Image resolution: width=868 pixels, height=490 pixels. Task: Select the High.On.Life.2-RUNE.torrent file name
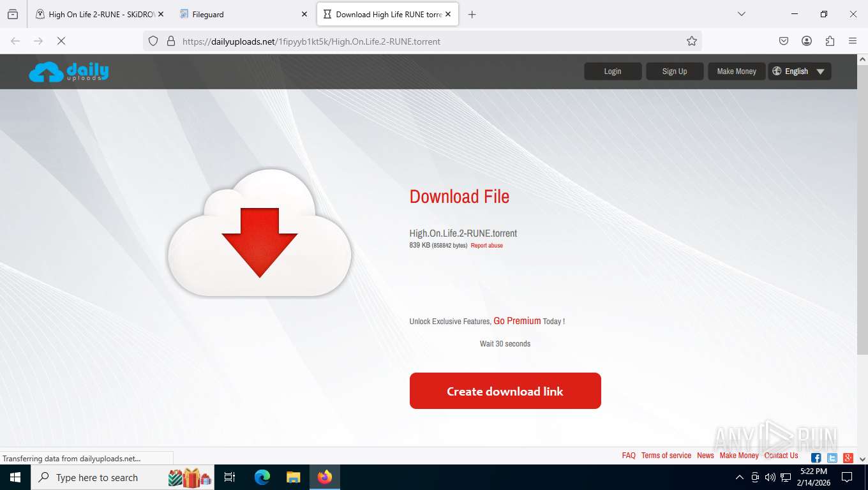click(463, 234)
